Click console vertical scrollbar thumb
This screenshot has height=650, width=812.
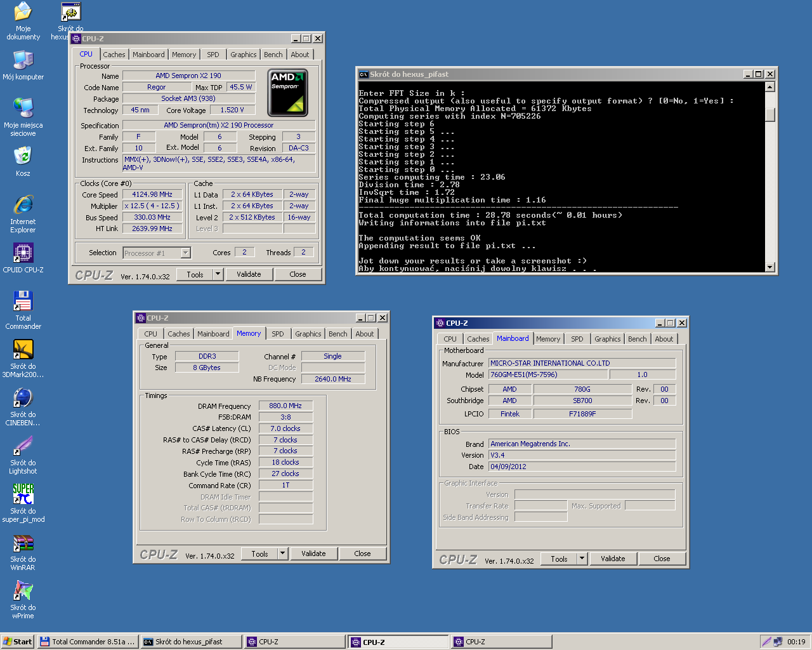(x=770, y=114)
